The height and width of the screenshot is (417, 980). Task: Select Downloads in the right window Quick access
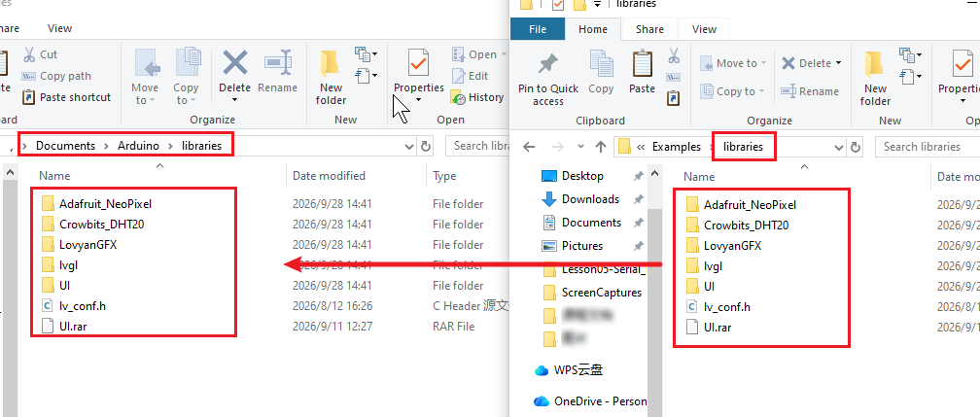click(x=590, y=199)
